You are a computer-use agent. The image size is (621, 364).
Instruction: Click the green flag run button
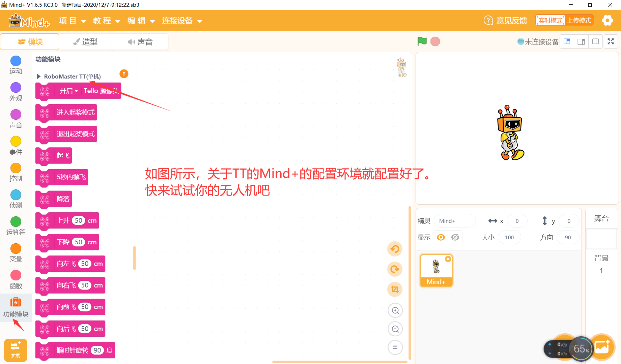tap(422, 41)
